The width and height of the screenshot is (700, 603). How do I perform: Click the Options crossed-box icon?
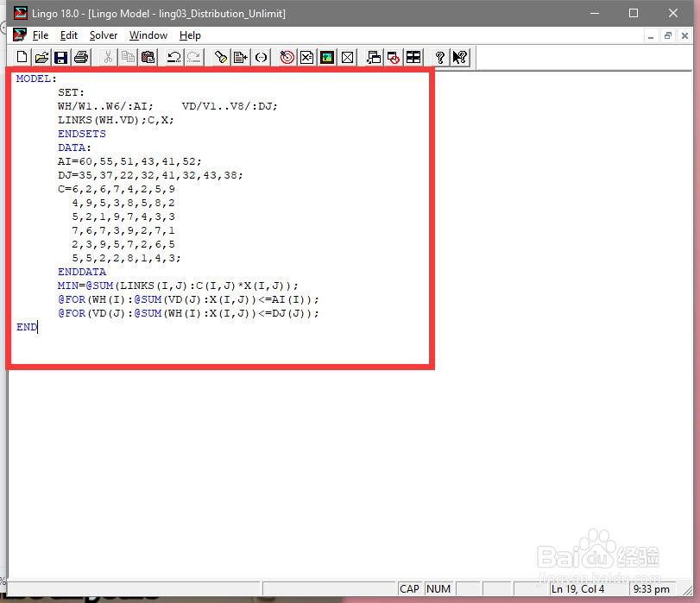click(347, 57)
